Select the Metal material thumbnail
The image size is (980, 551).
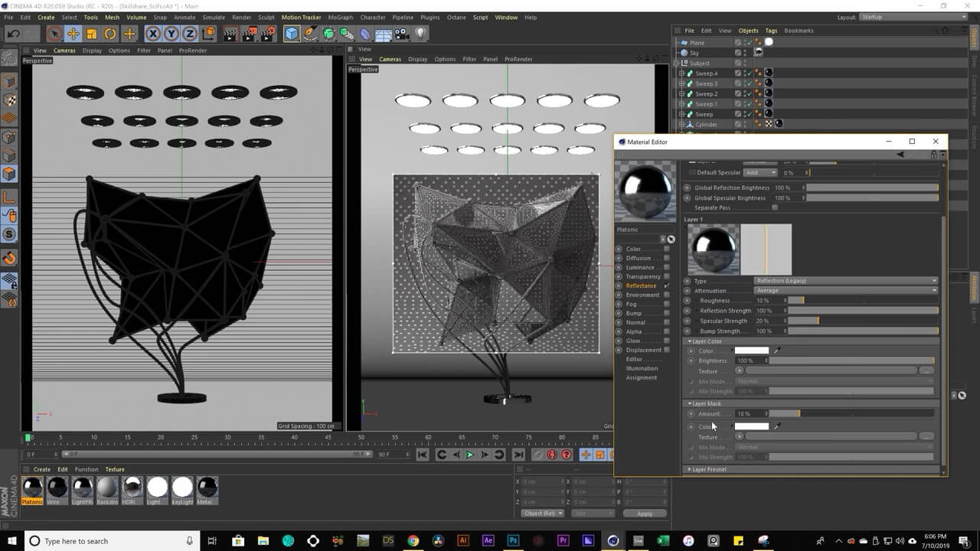(207, 488)
